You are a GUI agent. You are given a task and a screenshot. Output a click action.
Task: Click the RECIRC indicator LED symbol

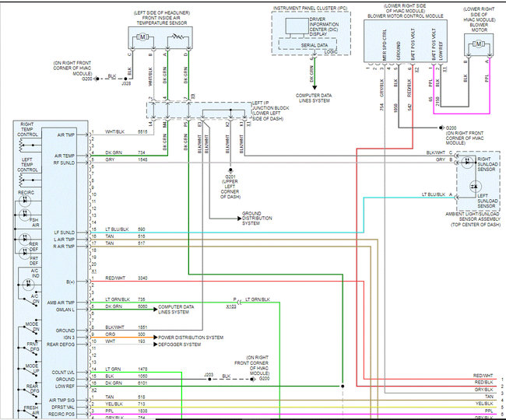(25, 201)
